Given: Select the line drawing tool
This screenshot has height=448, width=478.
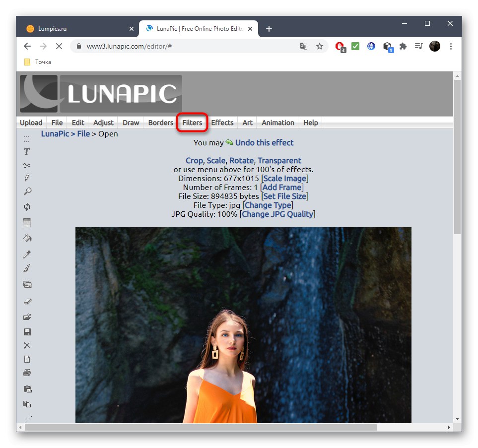Looking at the screenshot, I should [x=28, y=419].
